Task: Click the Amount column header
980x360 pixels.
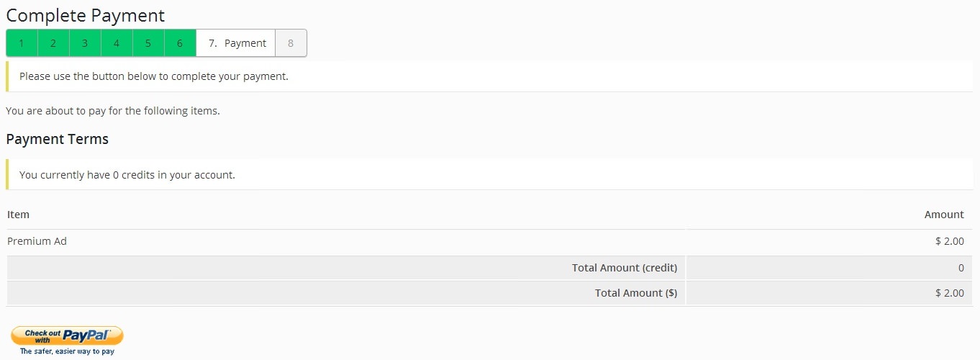Action: (944, 215)
